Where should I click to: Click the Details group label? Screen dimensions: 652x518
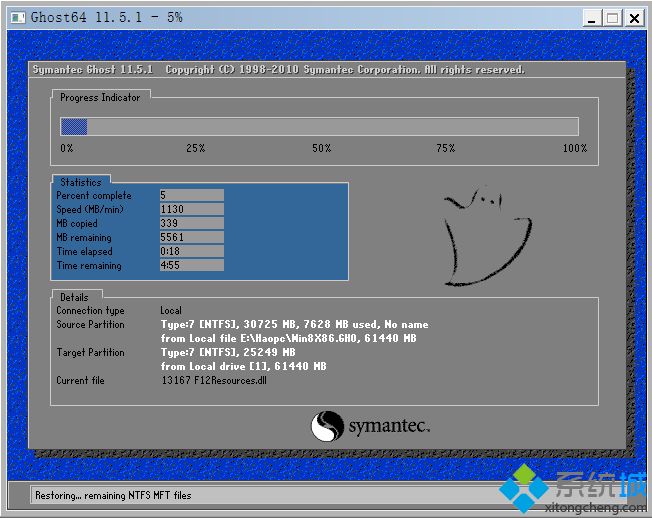pos(74,297)
